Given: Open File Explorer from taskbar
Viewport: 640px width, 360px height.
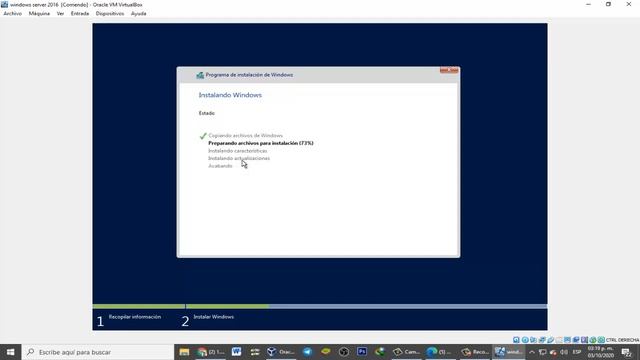Looking at the screenshot, I should click(184, 352).
